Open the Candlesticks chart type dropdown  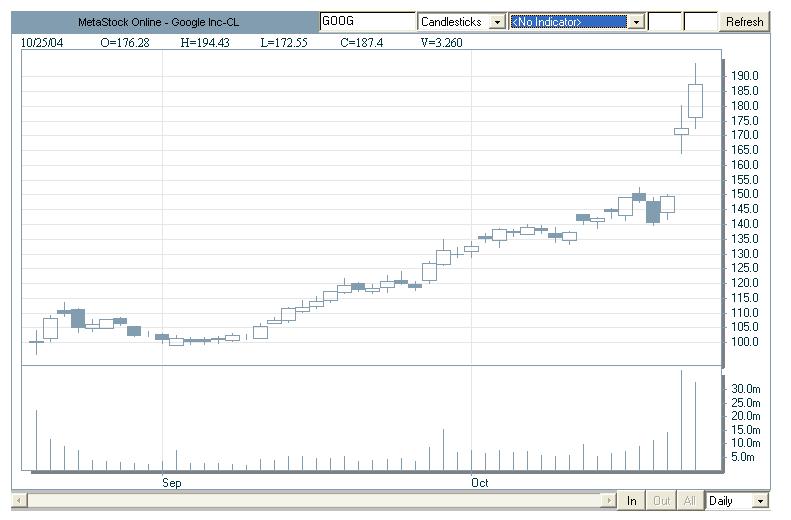pos(497,22)
